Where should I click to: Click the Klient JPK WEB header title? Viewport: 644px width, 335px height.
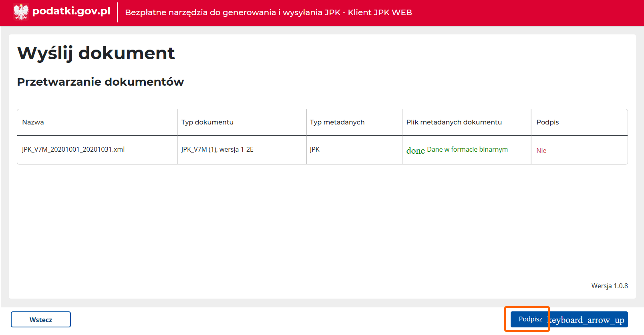[x=268, y=12]
